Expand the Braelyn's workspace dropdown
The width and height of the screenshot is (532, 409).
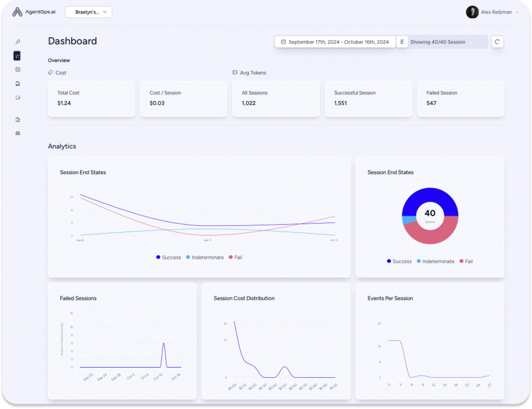[88, 12]
